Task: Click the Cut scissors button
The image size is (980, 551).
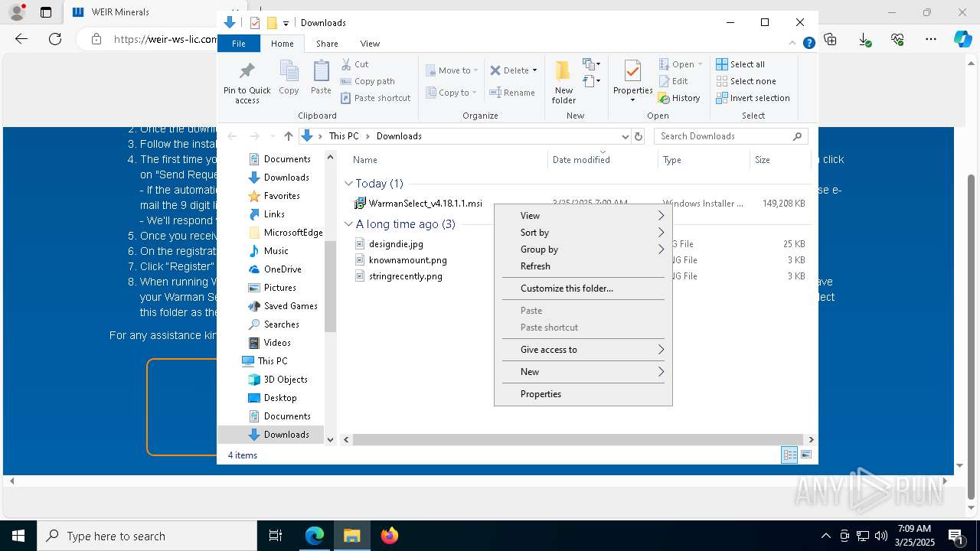Action: tap(354, 64)
